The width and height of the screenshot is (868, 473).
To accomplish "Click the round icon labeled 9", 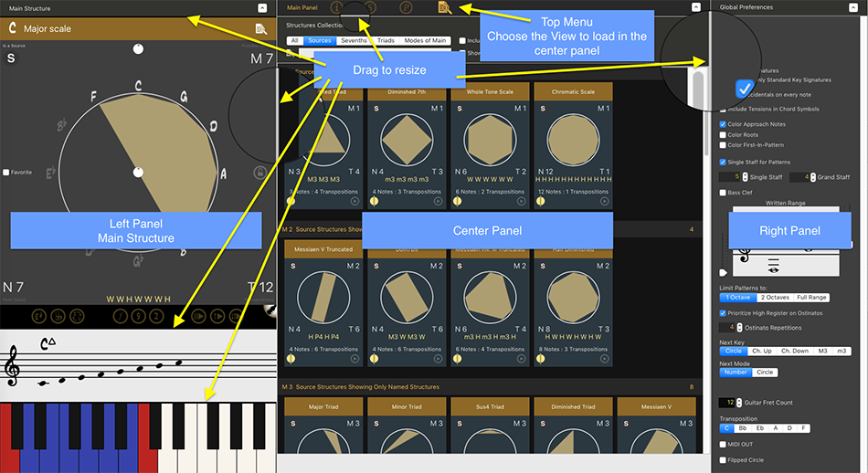I will tap(138, 316).
